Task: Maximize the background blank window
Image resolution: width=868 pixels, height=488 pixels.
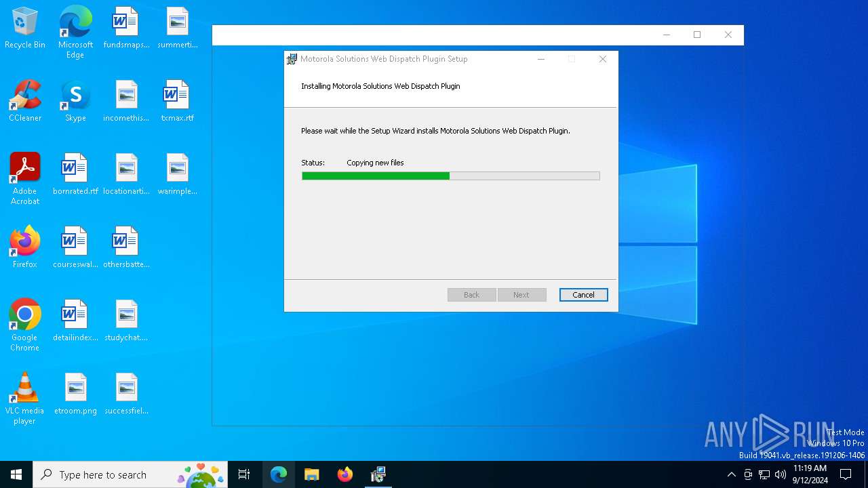Action: [696, 35]
